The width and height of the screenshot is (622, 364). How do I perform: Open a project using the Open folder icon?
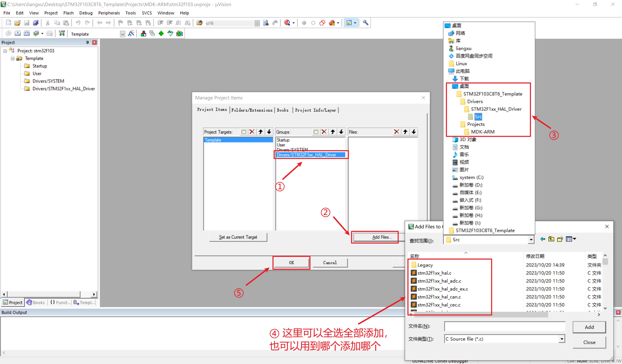click(17, 23)
